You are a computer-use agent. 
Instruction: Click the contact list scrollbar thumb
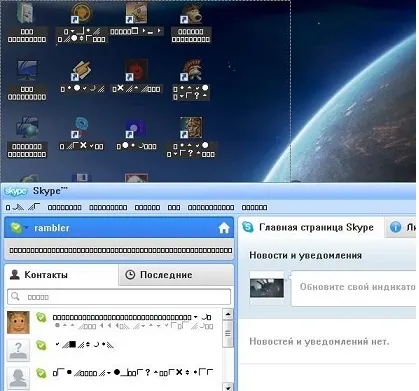[228, 333]
